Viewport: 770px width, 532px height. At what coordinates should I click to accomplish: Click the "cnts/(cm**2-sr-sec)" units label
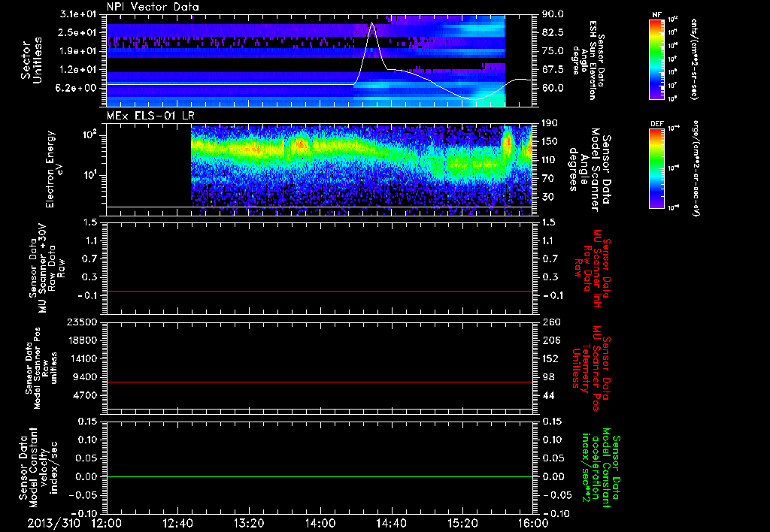[x=693, y=59]
